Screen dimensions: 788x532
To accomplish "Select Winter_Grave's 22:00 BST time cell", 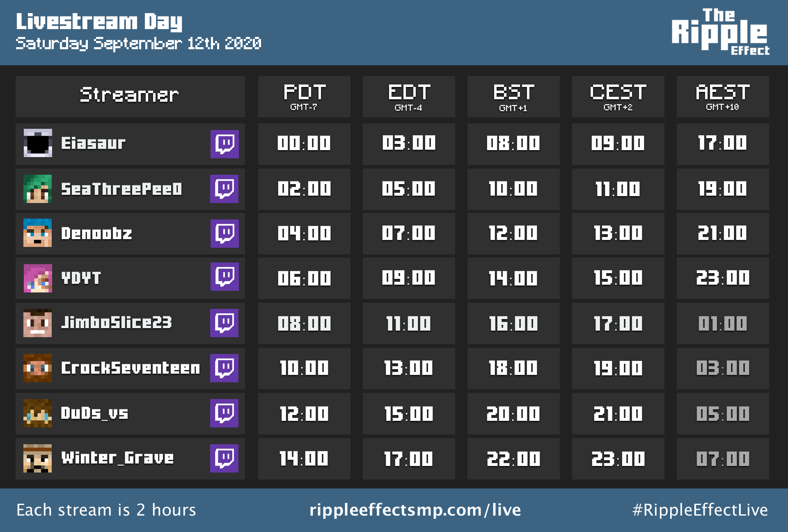I will (x=513, y=459).
